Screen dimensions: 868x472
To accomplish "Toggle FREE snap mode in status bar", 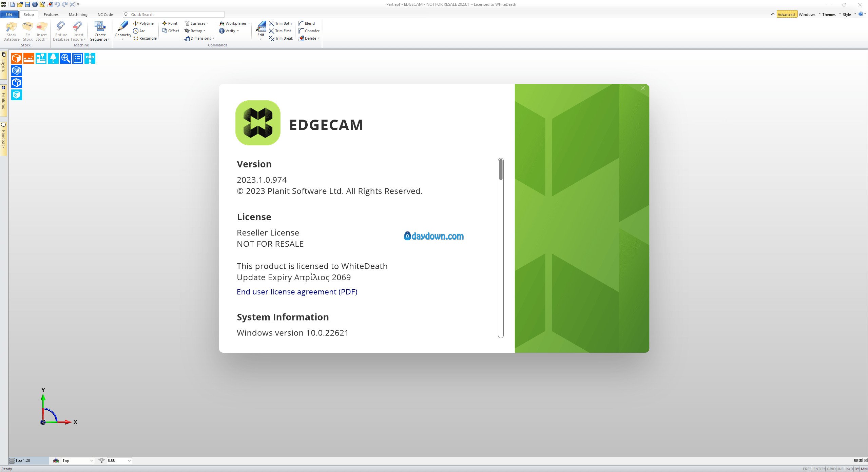I will 807,469.
